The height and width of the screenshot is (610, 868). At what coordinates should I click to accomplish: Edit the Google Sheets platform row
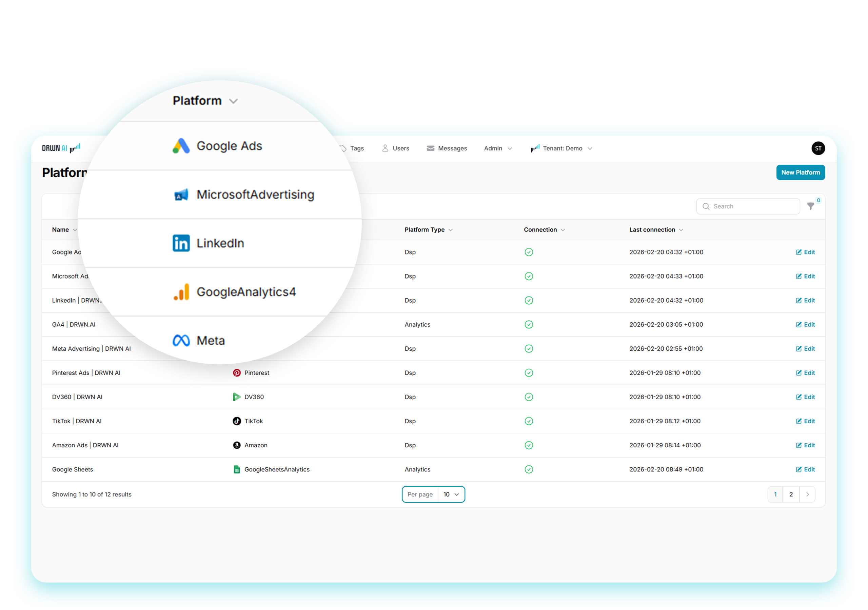pyautogui.click(x=805, y=469)
